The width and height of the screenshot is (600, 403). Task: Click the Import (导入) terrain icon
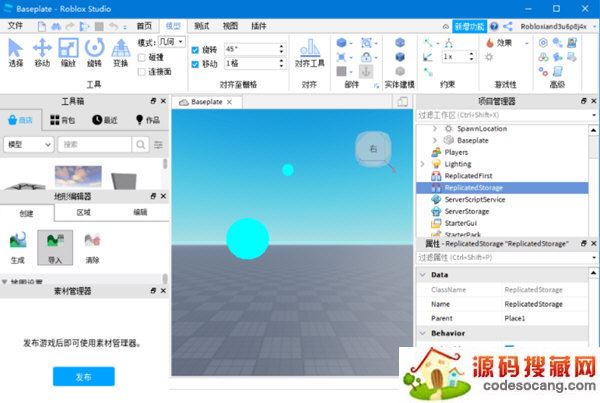point(55,247)
